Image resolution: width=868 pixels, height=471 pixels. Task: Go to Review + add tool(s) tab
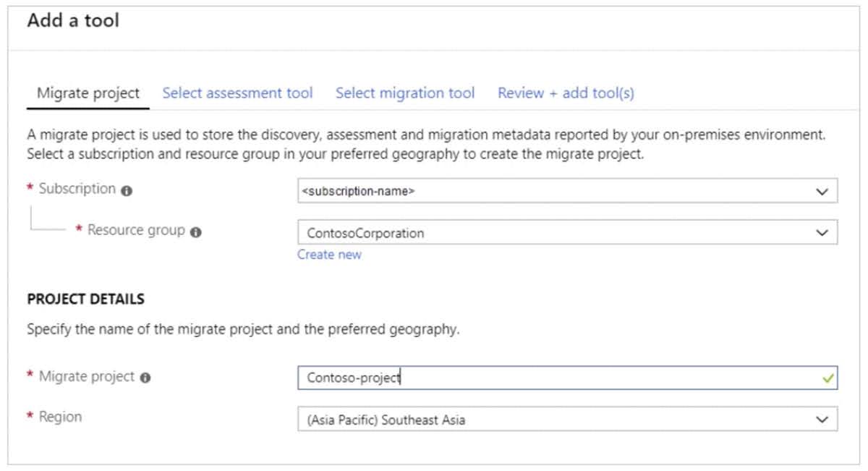tap(566, 93)
